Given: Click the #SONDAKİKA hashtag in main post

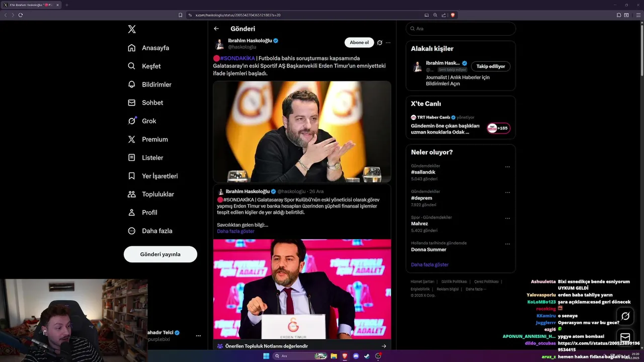Looking at the screenshot, I should click(x=237, y=58).
